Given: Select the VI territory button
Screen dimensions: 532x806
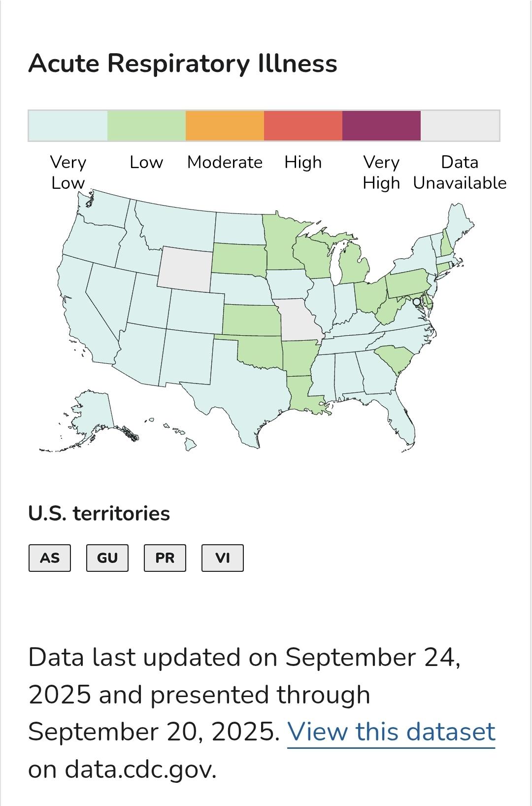Looking at the screenshot, I should [223, 558].
